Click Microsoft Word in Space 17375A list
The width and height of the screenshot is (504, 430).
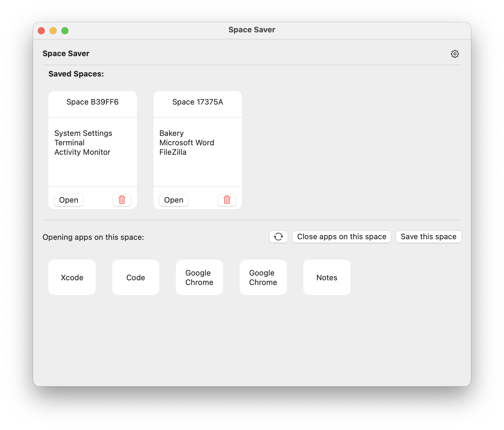click(186, 143)
